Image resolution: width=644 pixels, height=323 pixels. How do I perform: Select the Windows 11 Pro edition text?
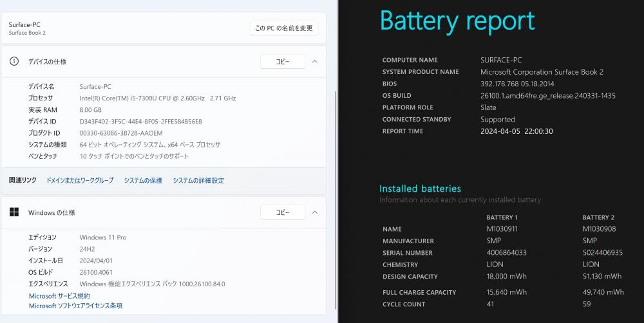(103, 237)
